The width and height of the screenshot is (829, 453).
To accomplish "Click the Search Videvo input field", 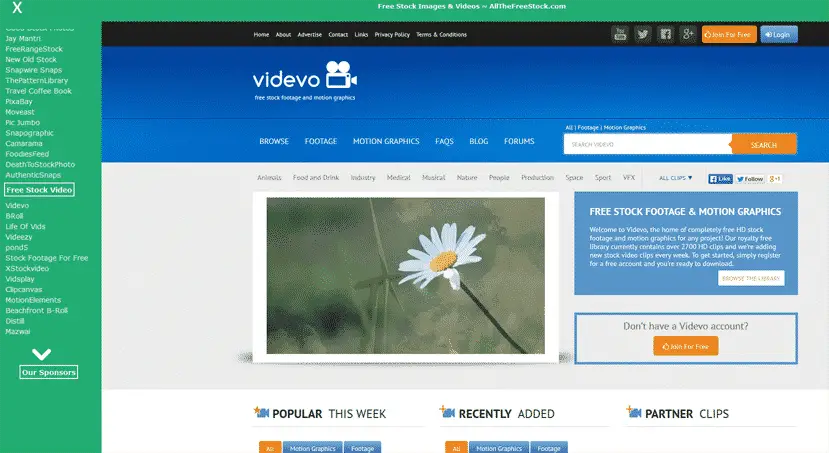I will (x=648, y=144).
